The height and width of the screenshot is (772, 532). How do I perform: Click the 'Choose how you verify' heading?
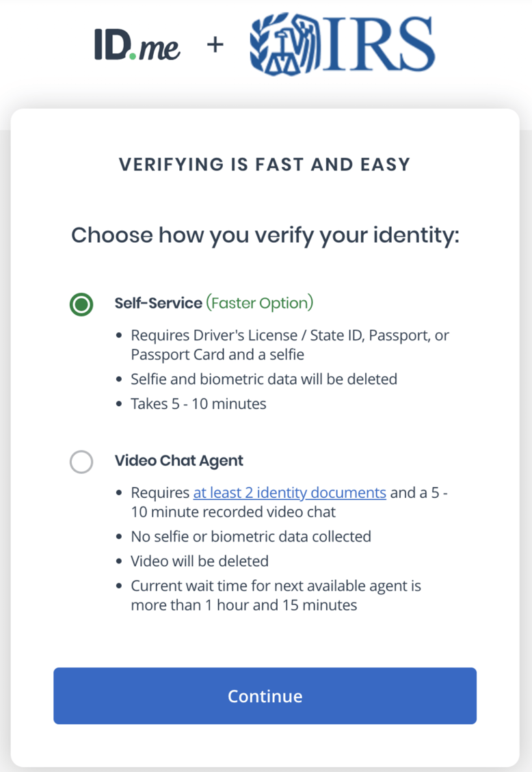click(x=265, y=235)
